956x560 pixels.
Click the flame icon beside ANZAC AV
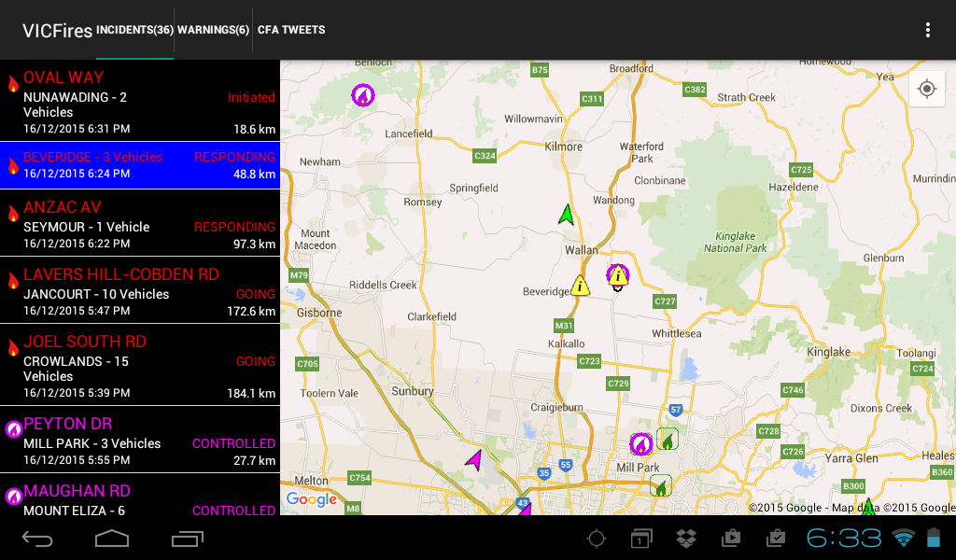[13, 212]
